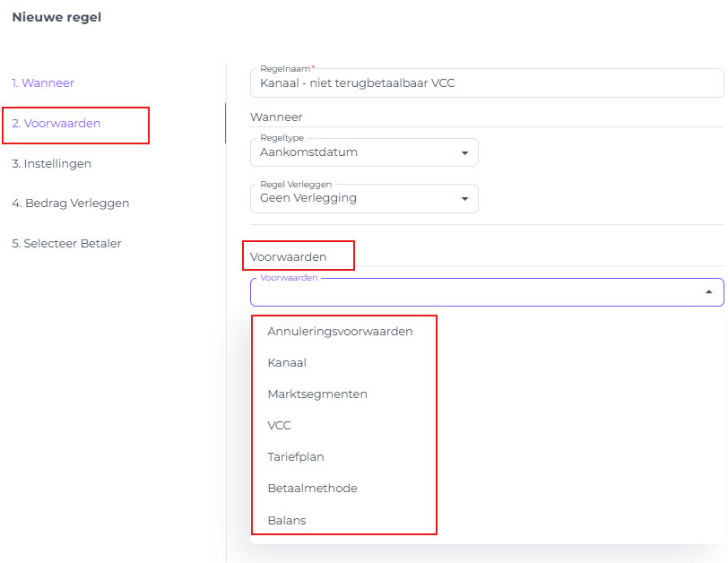Click the Regel Verleggen dropdown arrow
728x563 pixels.
[x=464, y=199]
